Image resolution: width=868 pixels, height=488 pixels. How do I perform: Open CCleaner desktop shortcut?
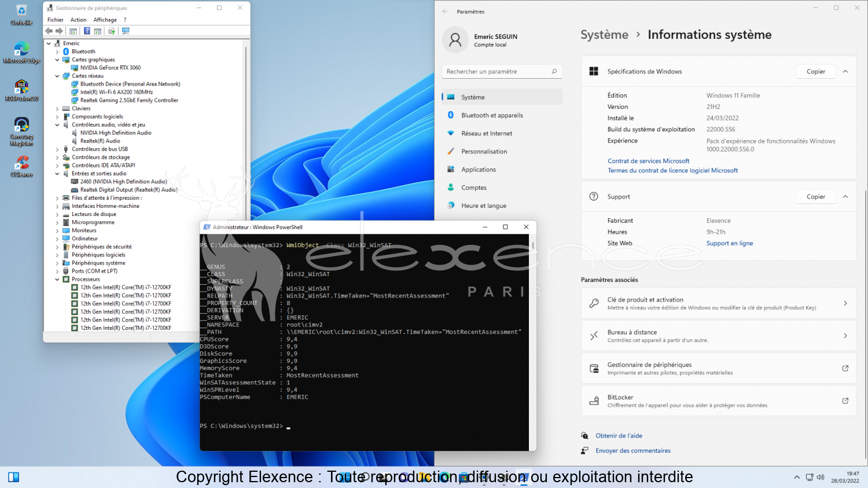click(x=21, y=166)
